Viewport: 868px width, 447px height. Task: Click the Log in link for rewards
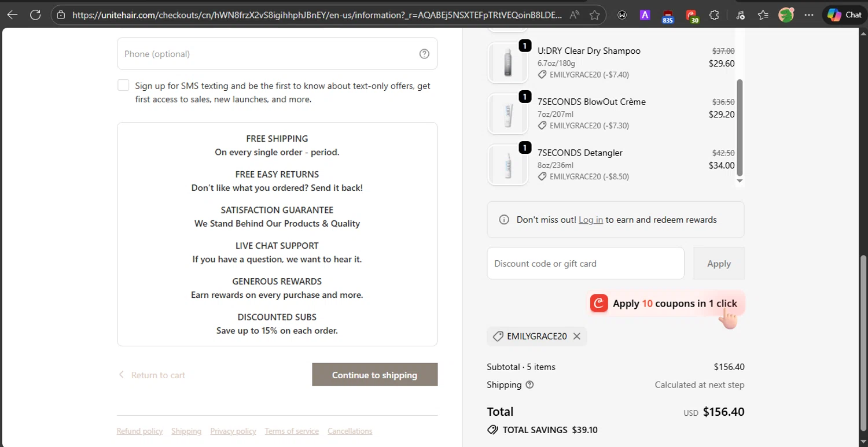[x=591, y=220]
